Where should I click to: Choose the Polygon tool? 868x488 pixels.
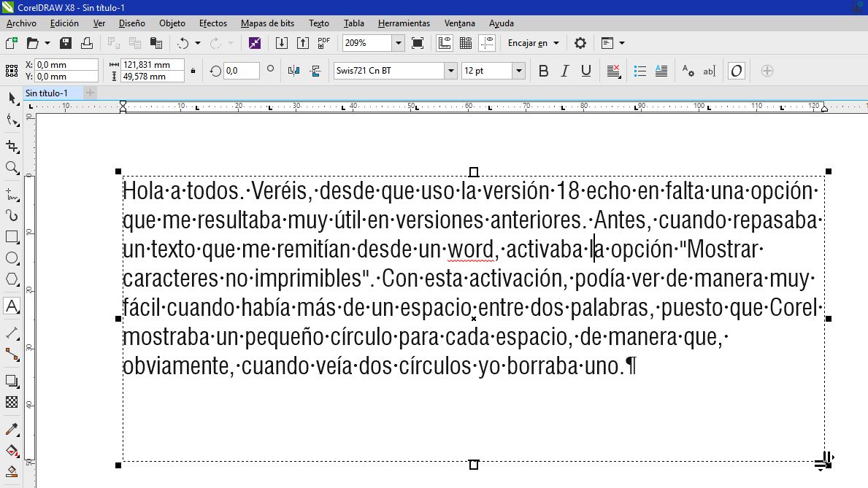12,279
